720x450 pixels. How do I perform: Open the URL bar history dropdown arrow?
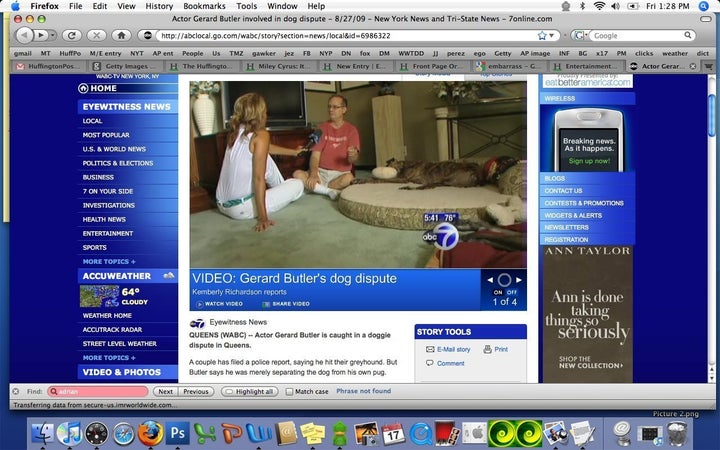point(552,35)
